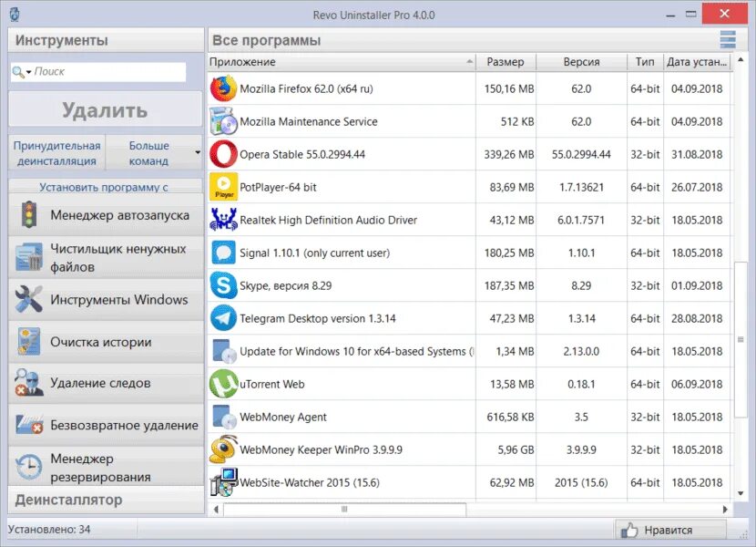Click the thumbs-up icon in status bar

point(629,530)
